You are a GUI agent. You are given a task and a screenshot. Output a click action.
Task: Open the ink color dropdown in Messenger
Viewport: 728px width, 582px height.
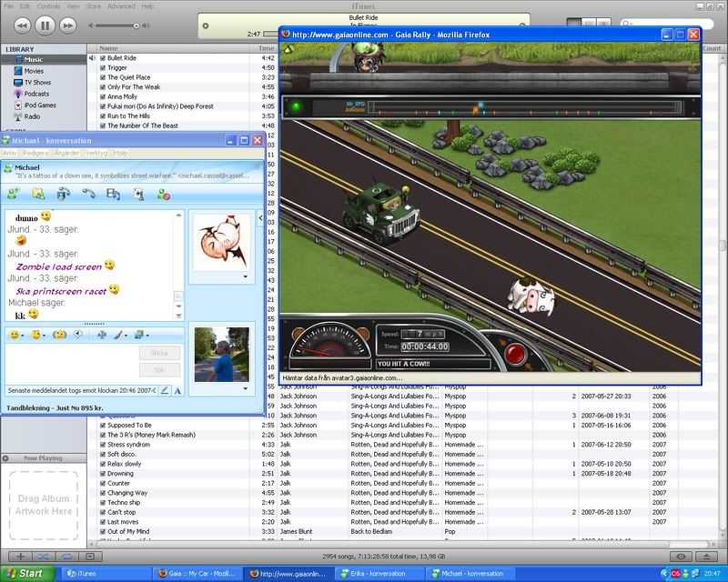click(x=126, y=336)
